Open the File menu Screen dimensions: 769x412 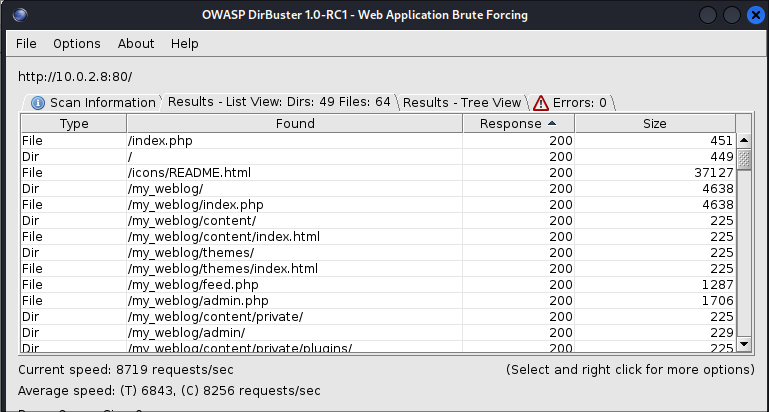click(26, 44)
